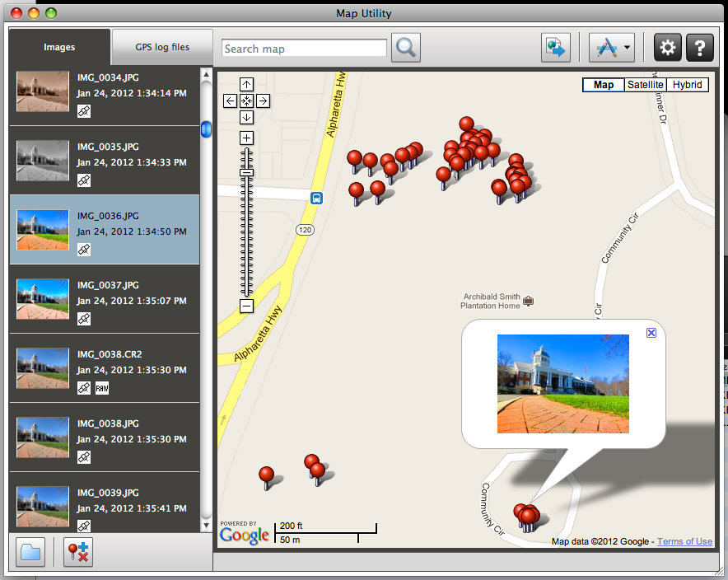Select the Images tab

(59, 47)
